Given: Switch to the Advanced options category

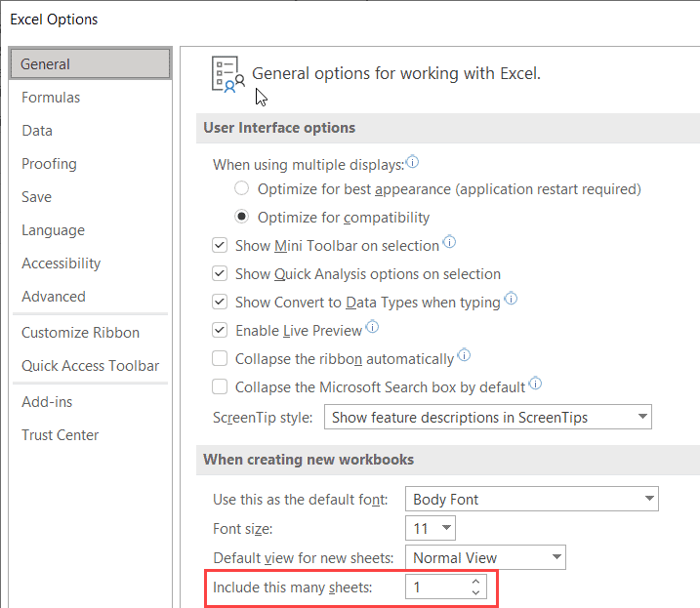Looking at the screenshot, I should 54,297.
